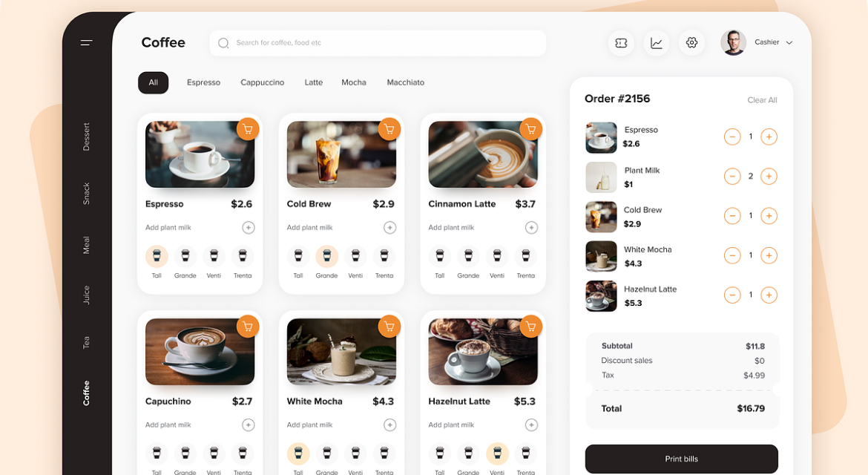Click the search magnifier icon

pyautogui.click(x=223, y=43)
